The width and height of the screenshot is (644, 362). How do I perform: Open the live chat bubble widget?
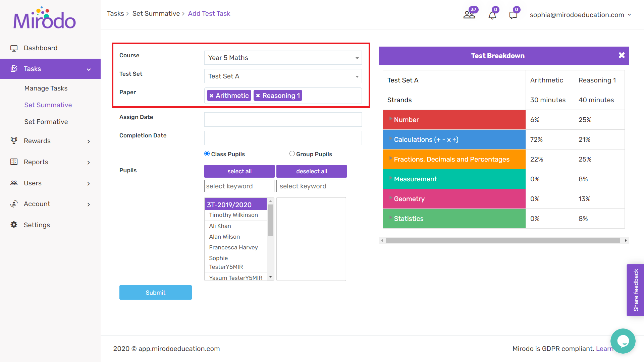click(623, 341)
